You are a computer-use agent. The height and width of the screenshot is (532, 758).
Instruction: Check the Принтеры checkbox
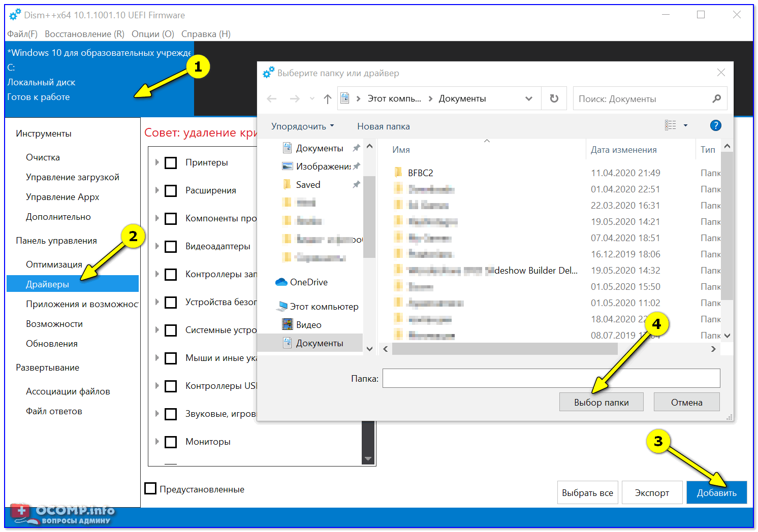click(x=171, y=163)
